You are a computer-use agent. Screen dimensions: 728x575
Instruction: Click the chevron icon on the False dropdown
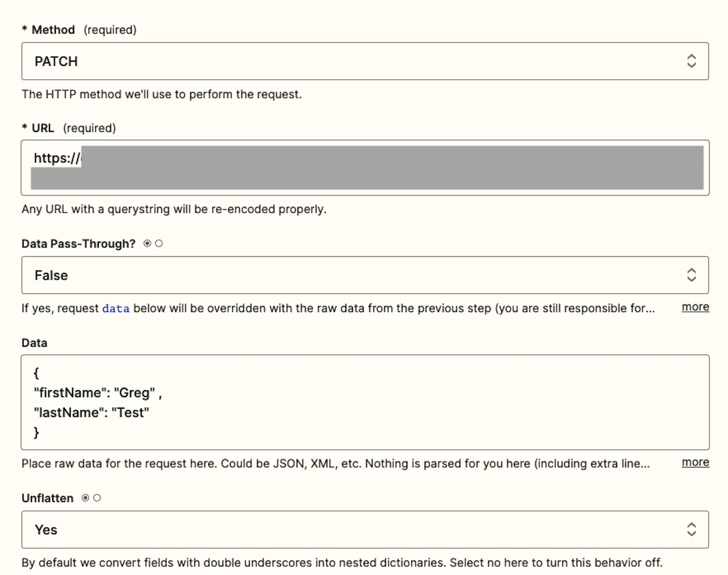point(691,275)
